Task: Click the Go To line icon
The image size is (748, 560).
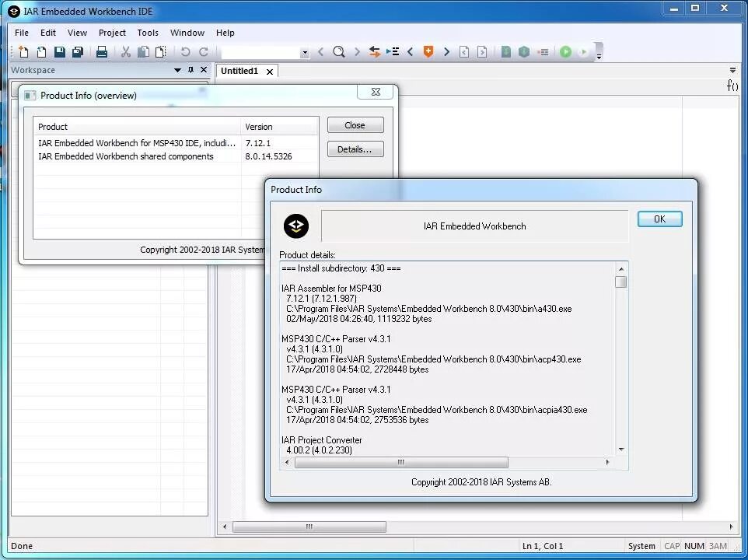Action: tap(393, 51)
